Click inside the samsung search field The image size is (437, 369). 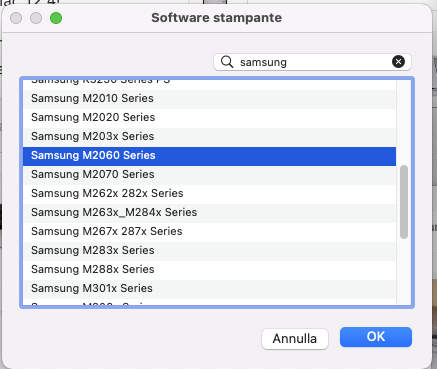pyautogui.click(x=312, y=62)
